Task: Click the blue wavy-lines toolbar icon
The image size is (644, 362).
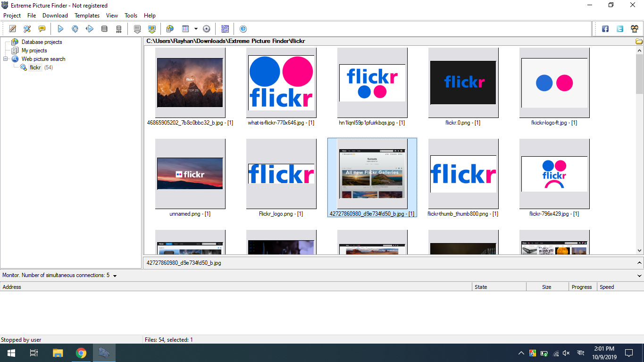Action: point(225,29)
